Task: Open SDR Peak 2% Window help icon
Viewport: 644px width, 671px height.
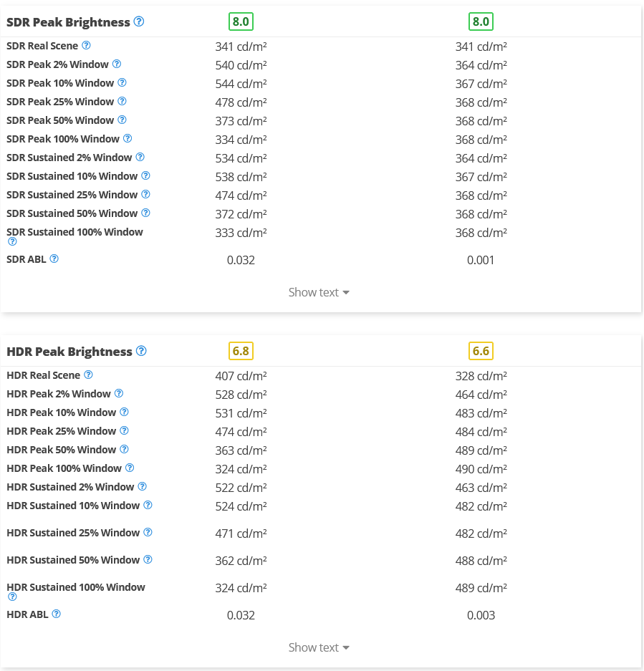Action: tap(117, 64)
